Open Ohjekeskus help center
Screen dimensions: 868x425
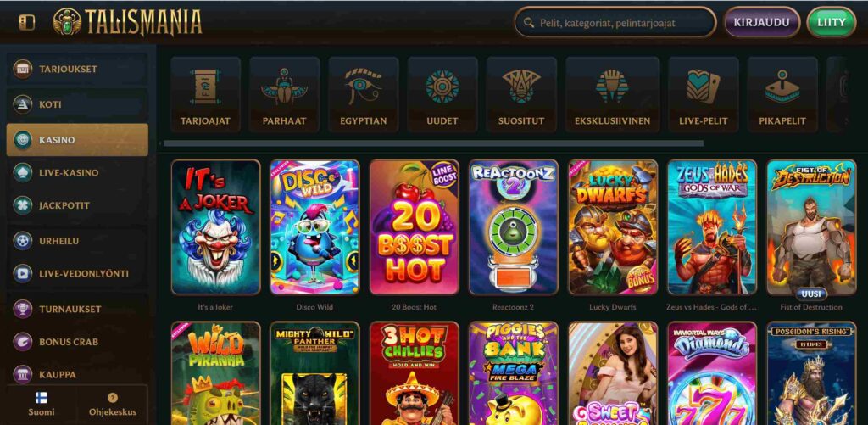113,405
